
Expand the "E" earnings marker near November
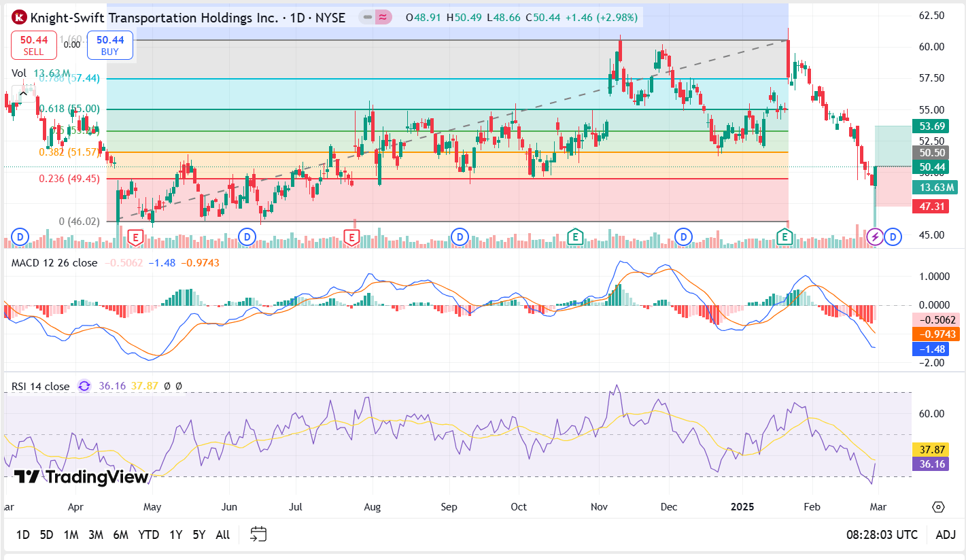[x=575, y=237]
